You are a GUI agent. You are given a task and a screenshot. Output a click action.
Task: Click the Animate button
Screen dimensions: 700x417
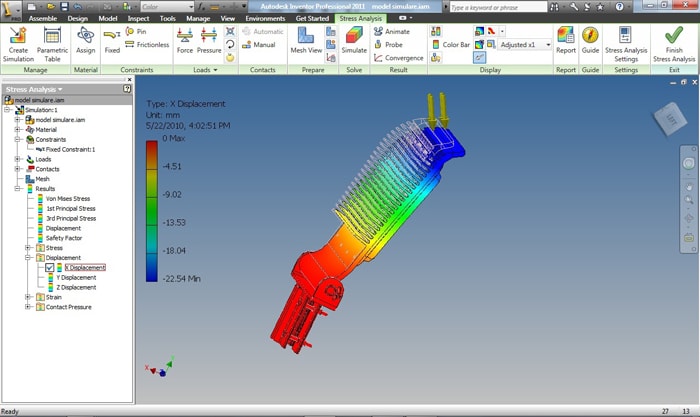(392, 31)
